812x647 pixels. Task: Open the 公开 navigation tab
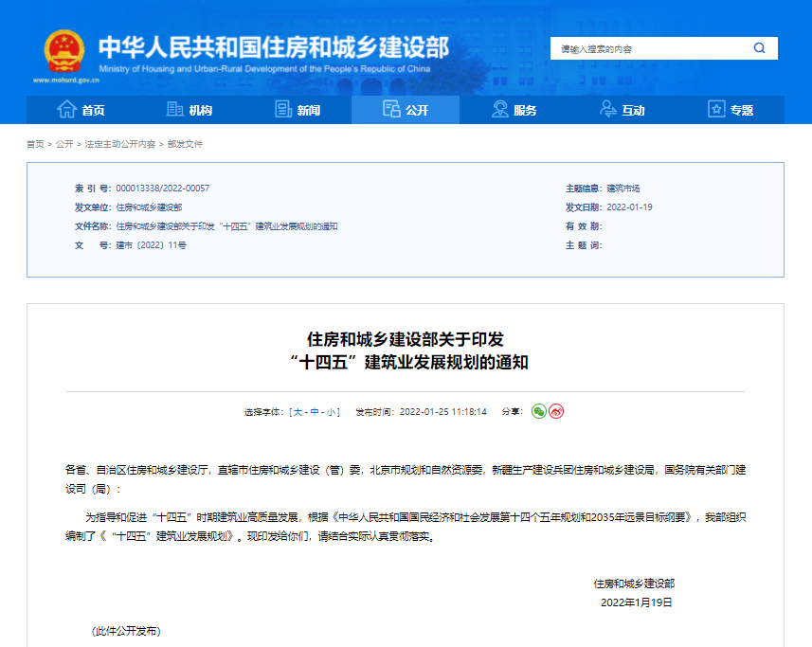coord(406,110)
